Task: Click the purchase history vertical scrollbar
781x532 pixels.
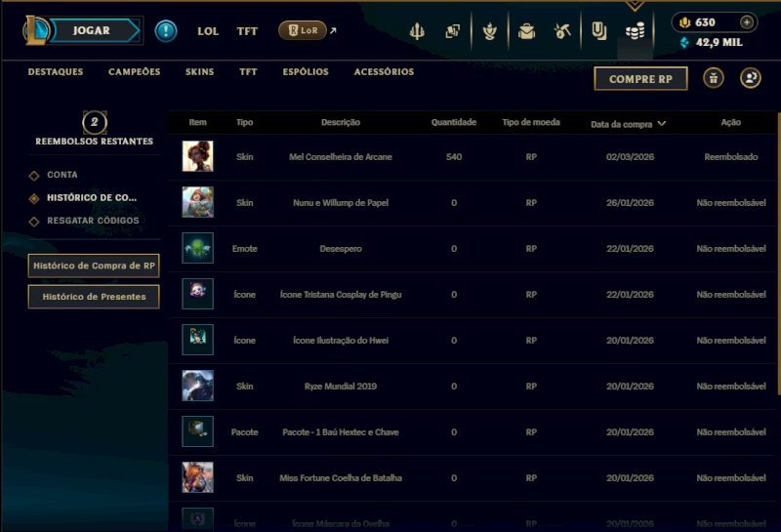Action: (x=779, y=253)
